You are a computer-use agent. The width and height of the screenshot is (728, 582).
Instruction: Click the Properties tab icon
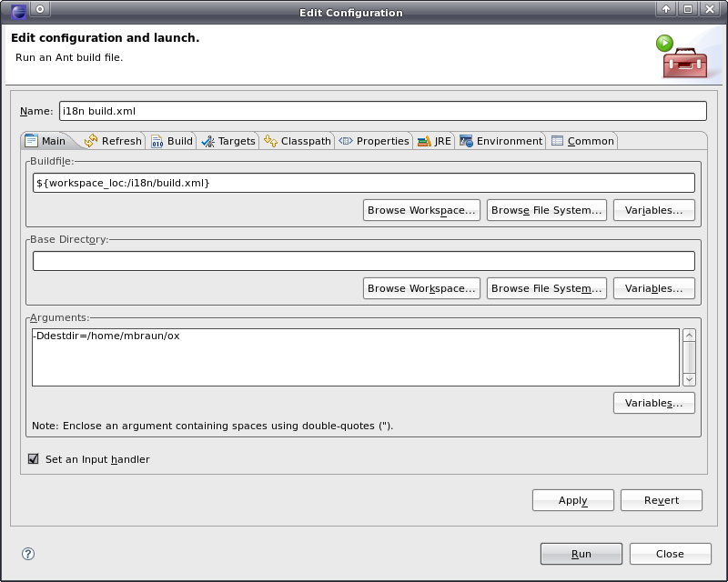coord(346,141)
